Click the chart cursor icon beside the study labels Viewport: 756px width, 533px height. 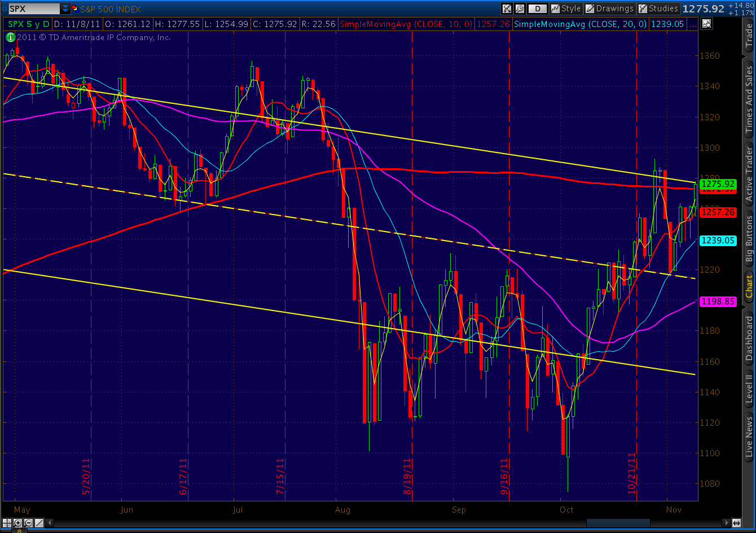(x=707, y=24)
